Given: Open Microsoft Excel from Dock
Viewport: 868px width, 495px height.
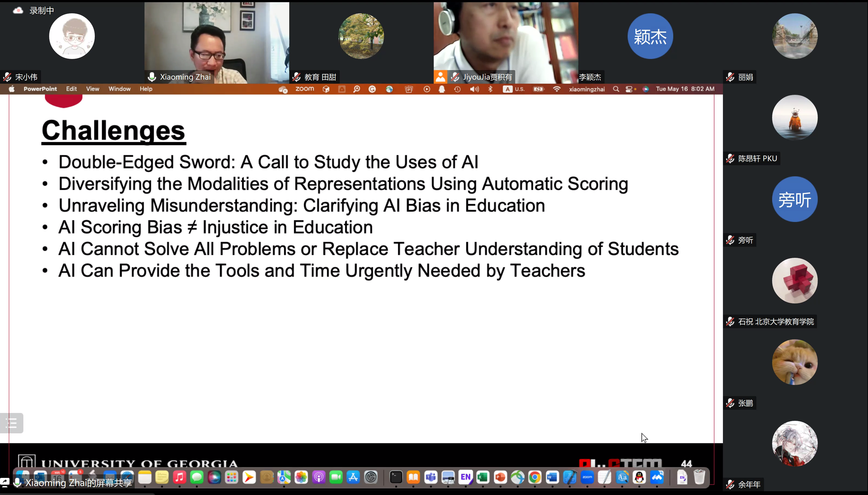Looking at the screenshot, I should point(483,477).
